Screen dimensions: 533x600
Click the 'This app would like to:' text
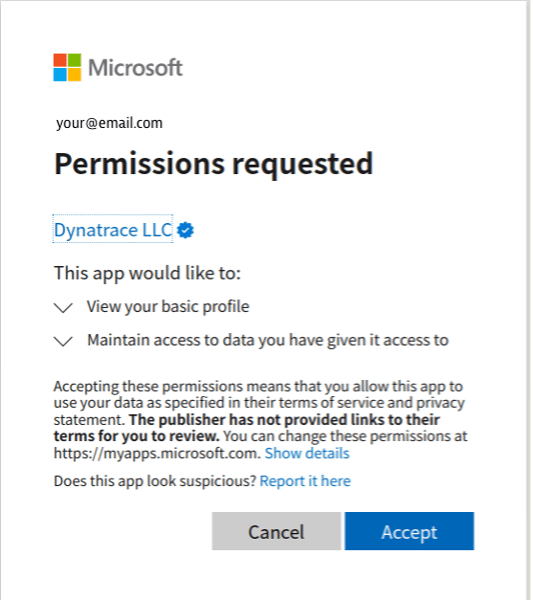point(147,273)
